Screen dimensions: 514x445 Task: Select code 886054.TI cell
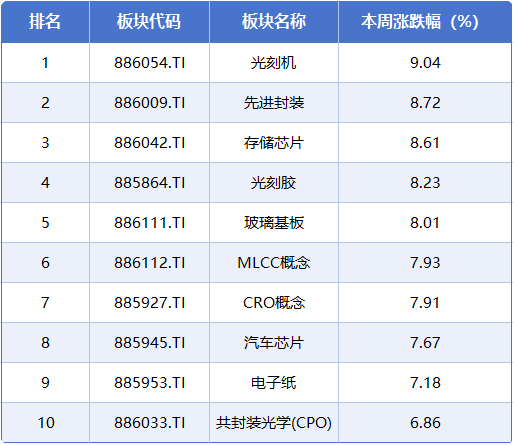pyautogui.click(x=149, y=63)
